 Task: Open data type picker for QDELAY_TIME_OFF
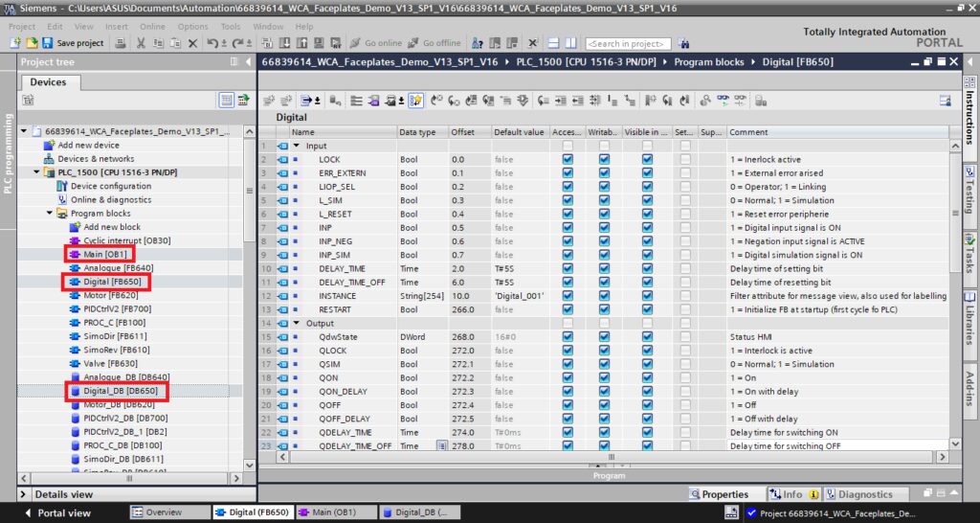[x=442, y=446]
